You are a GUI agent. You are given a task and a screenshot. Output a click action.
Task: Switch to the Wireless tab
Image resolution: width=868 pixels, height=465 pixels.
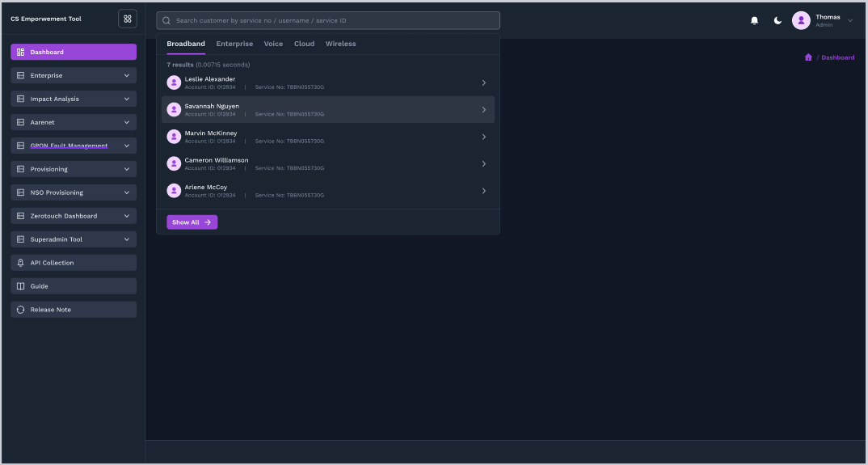(x=340, y=44)
